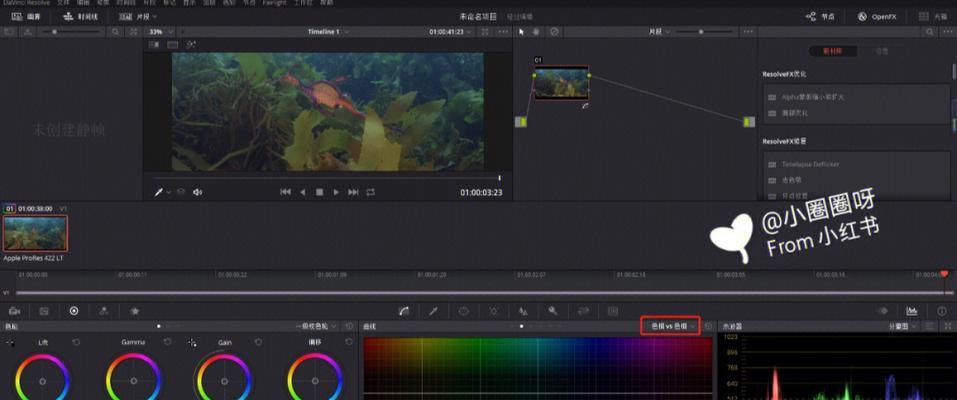Switch to the OpenFX library tab

click(x=832, y=51)
